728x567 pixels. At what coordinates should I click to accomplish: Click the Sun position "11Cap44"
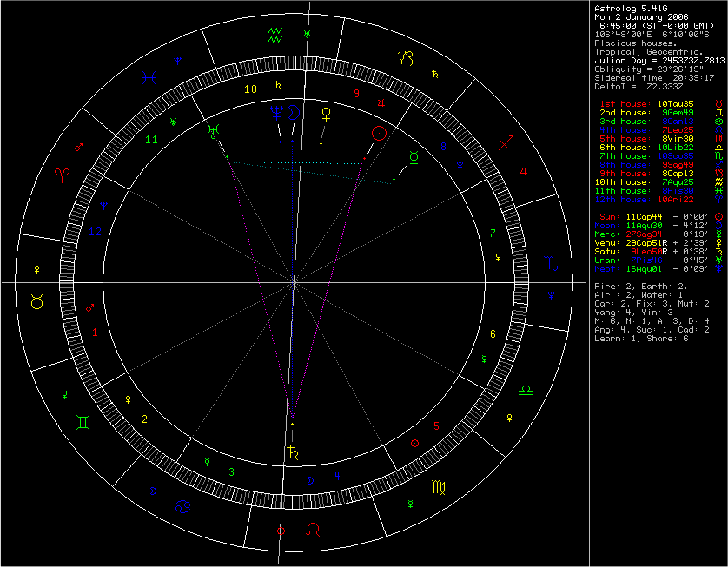[645, 217]
